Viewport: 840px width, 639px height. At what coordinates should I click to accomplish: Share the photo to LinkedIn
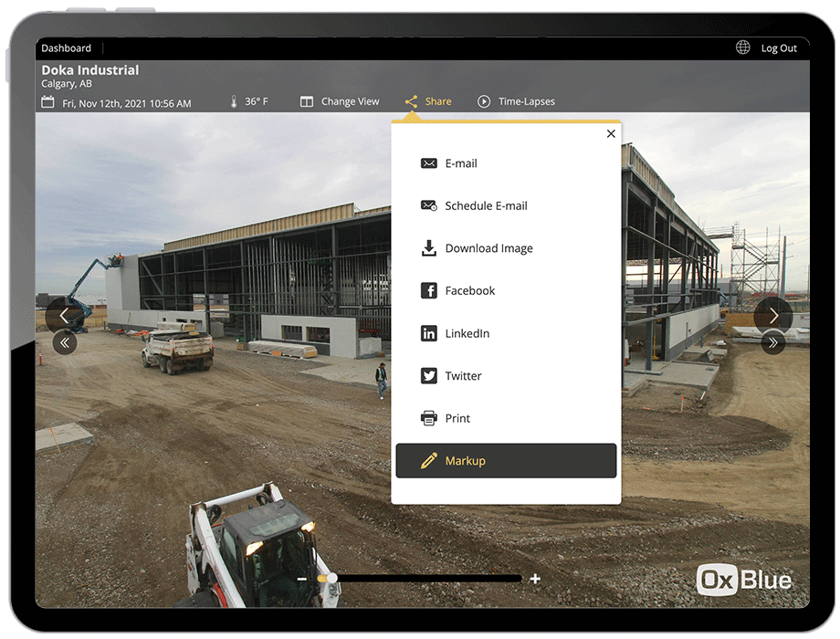tap(467, 332)
